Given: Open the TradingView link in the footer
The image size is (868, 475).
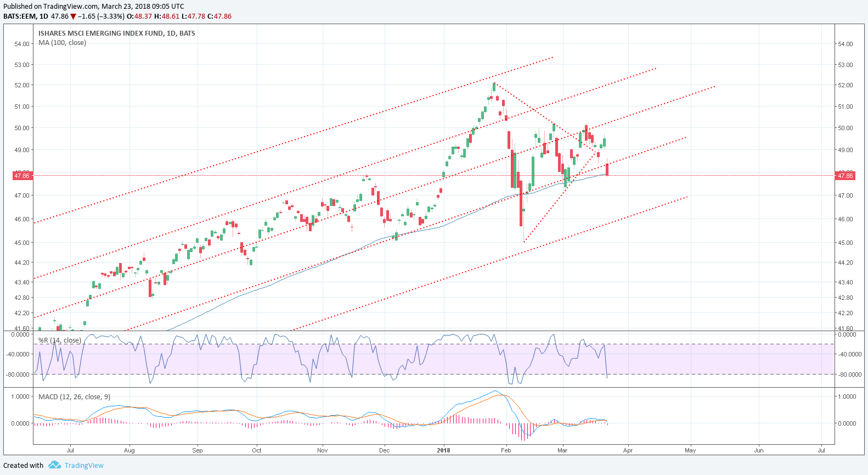Looking at the screenshot, I should (84, 466).
